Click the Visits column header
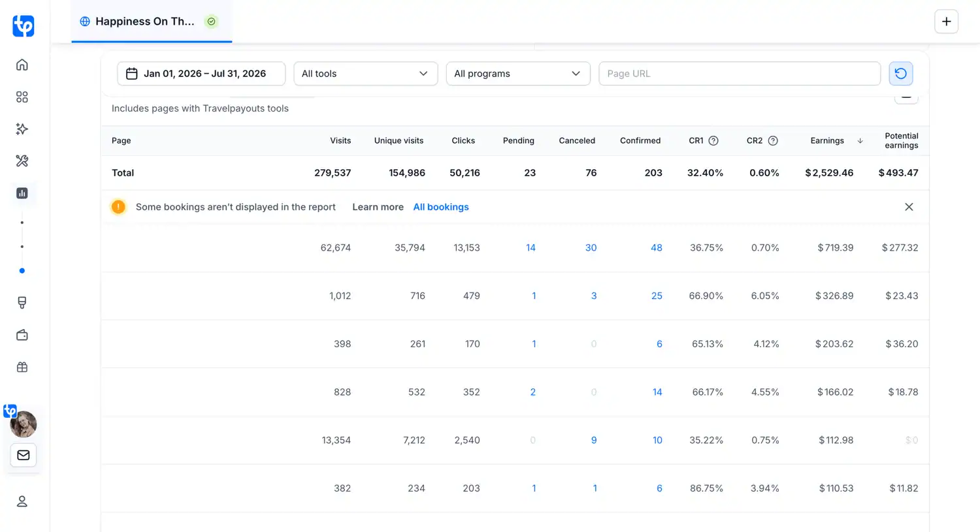 (340, 140)
